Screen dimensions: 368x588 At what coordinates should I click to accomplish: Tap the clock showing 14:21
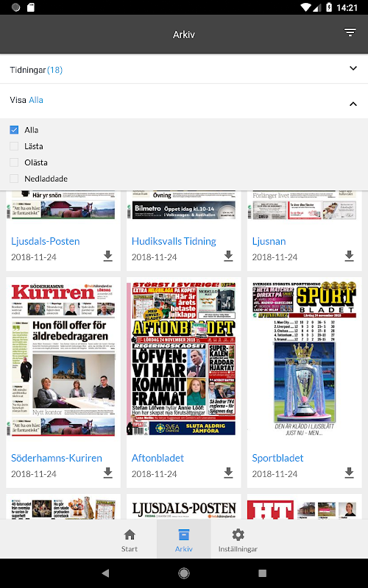[347, 7]
